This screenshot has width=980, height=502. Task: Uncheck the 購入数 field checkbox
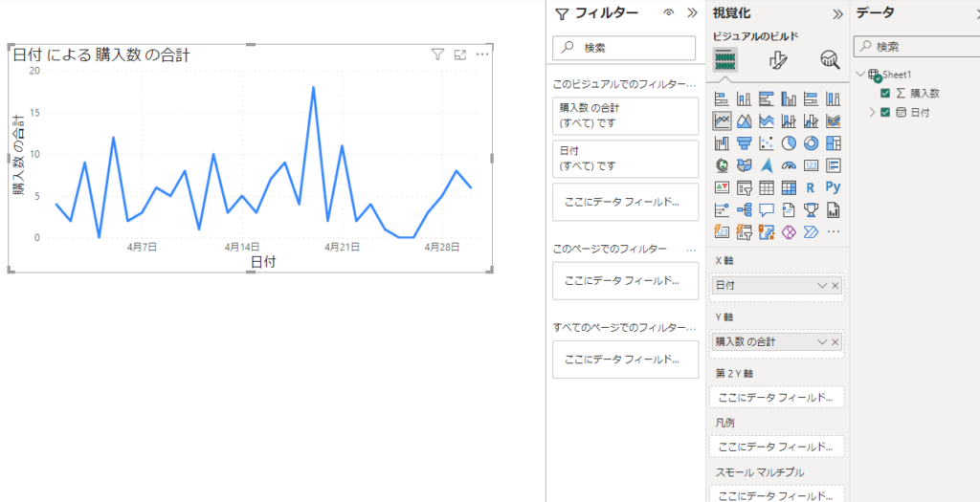[885, 93]
